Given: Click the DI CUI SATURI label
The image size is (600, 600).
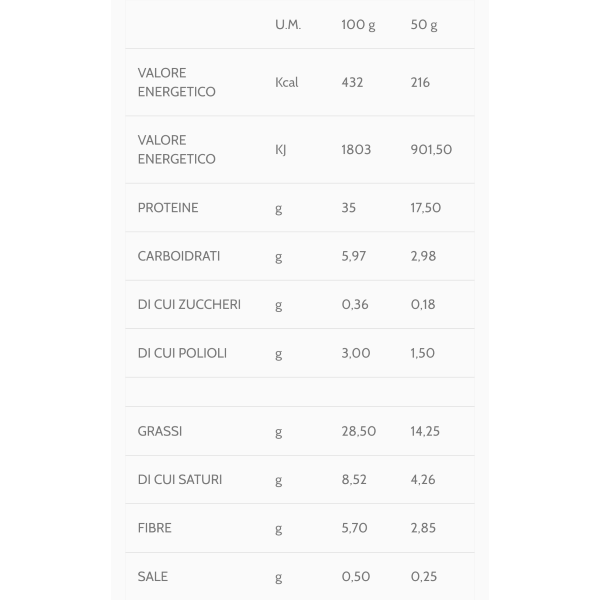Looking at the screenshot, I should pos(179,479).
